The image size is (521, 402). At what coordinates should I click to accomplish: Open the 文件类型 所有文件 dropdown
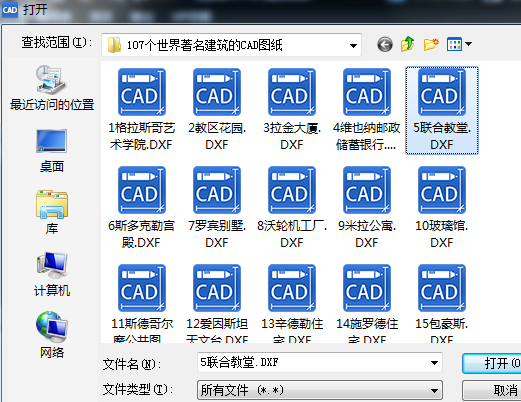click(x=320, y=390)
